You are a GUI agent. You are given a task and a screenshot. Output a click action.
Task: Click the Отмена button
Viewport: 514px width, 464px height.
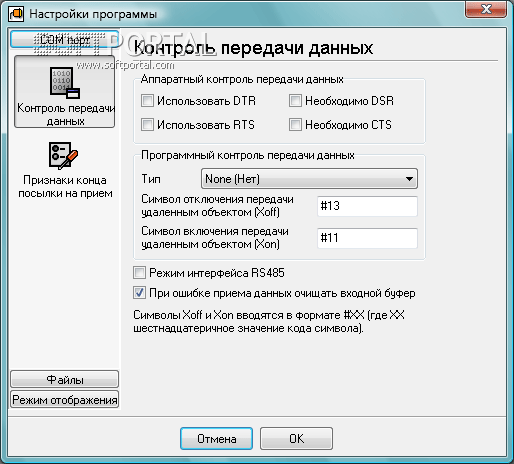217,438
